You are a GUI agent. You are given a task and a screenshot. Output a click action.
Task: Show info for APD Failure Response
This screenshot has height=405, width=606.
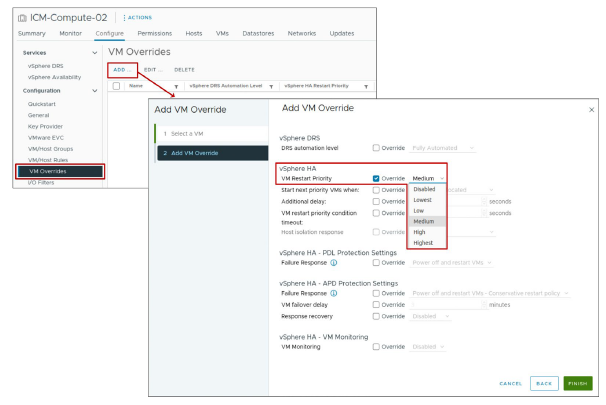click(x=334, y=293)
